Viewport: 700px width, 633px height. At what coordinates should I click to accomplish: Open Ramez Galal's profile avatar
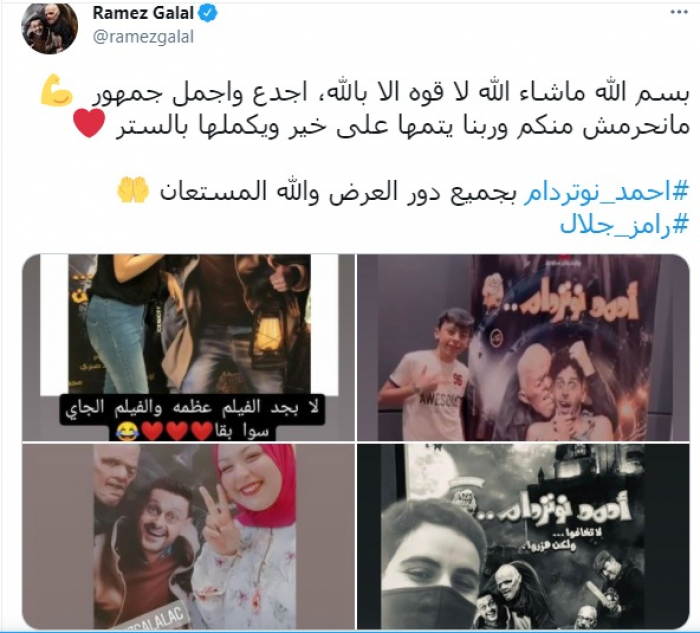[x=50, y=28]
